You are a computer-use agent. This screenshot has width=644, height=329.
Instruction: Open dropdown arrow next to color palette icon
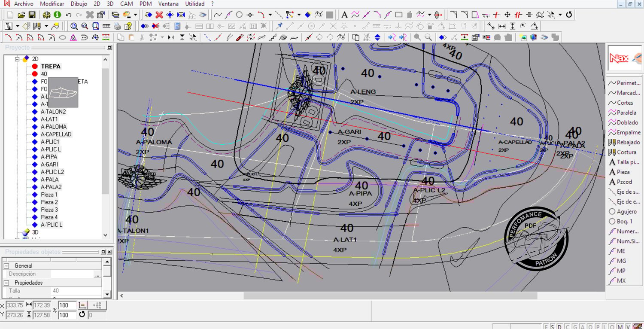(135, 15)
